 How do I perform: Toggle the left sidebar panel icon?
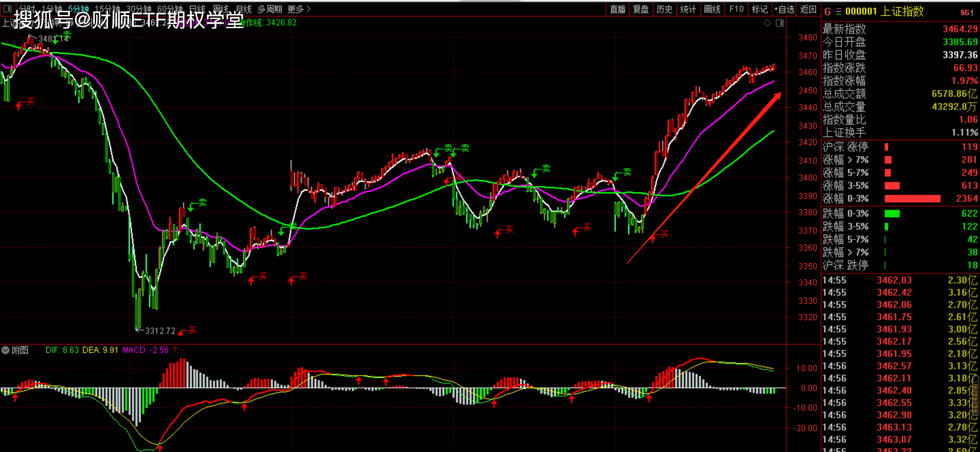pyautogui.click(x=7, y=8)
